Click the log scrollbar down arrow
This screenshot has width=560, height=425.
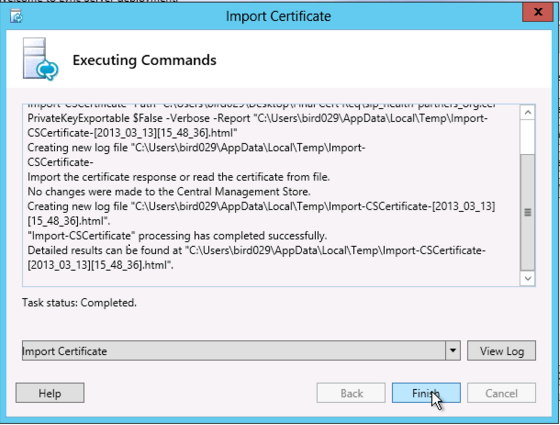pyautogui.click(x=528, y=279)
